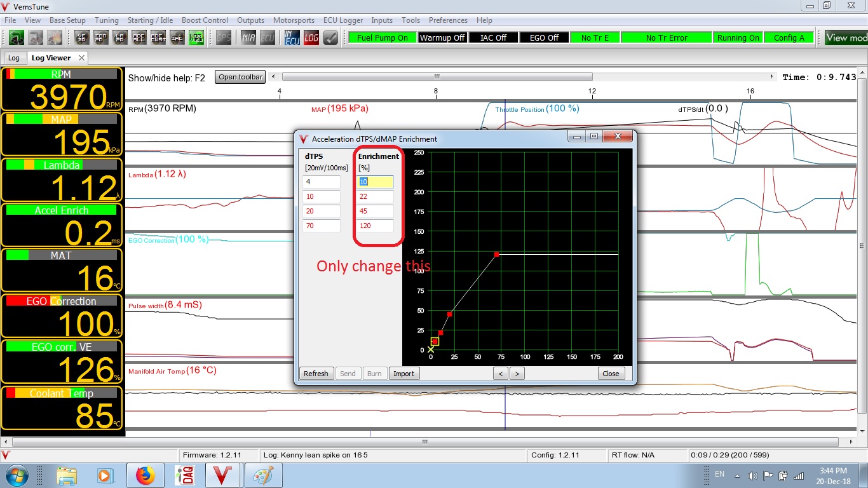Click the green LOG VIEW toolbar icon
Screen dimensions: 868x488
(x=196, y=37)
